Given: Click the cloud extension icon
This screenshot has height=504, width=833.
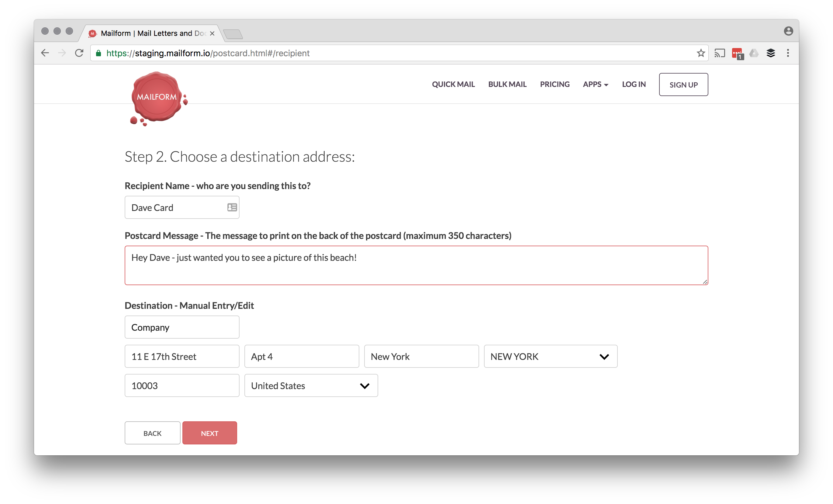Looking at the screenshot, I should coord(754,53).
